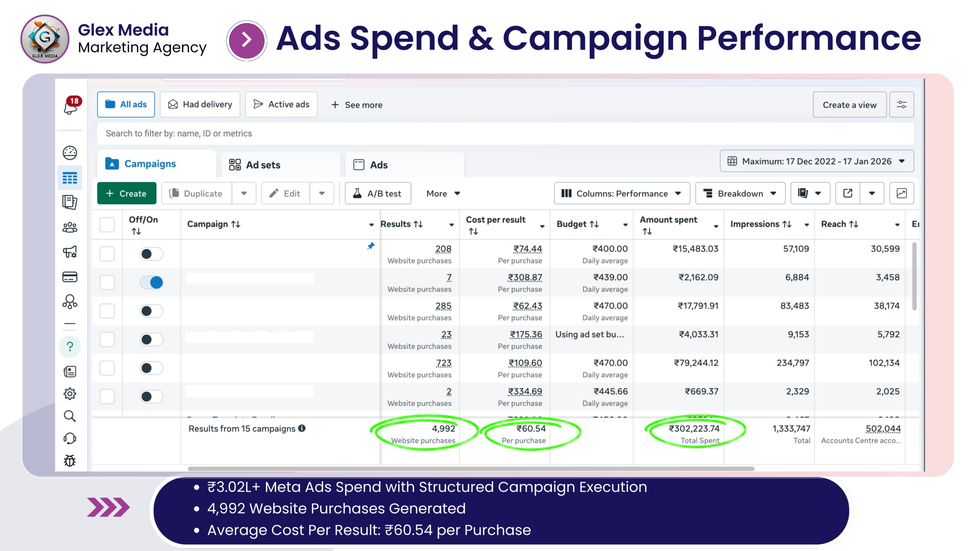Open the charts icon button in toolbar
The image size is (980, 551).
coord(901,193)
